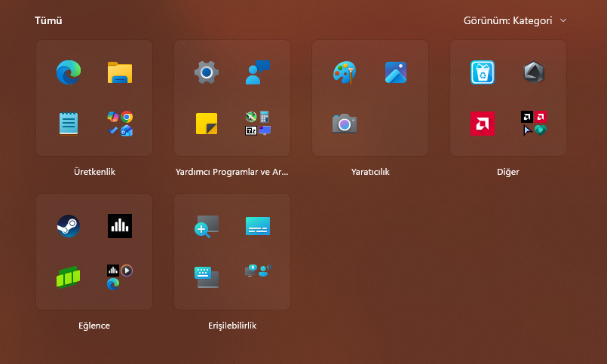This screenshot has height=364, width=607.
Task: Click the Diğer category label
Action: [x=508, y=172]
